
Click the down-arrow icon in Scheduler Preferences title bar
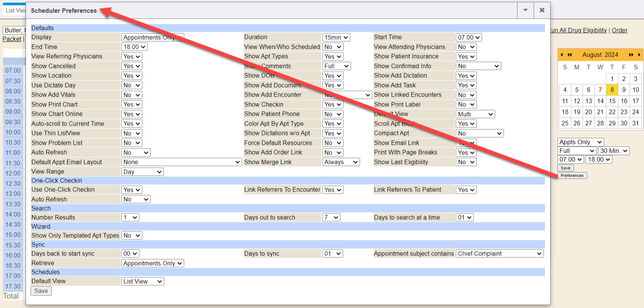(x=525, y=10)
